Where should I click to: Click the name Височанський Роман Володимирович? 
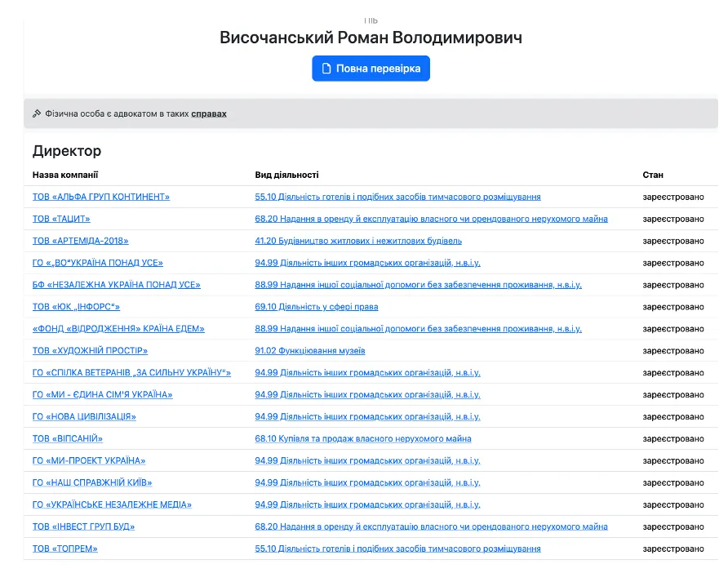371,38
